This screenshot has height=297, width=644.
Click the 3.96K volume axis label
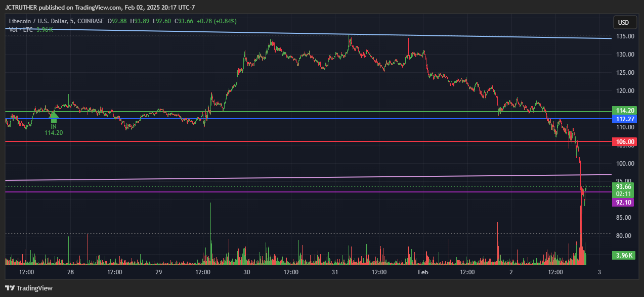click(x=623, y=255)
